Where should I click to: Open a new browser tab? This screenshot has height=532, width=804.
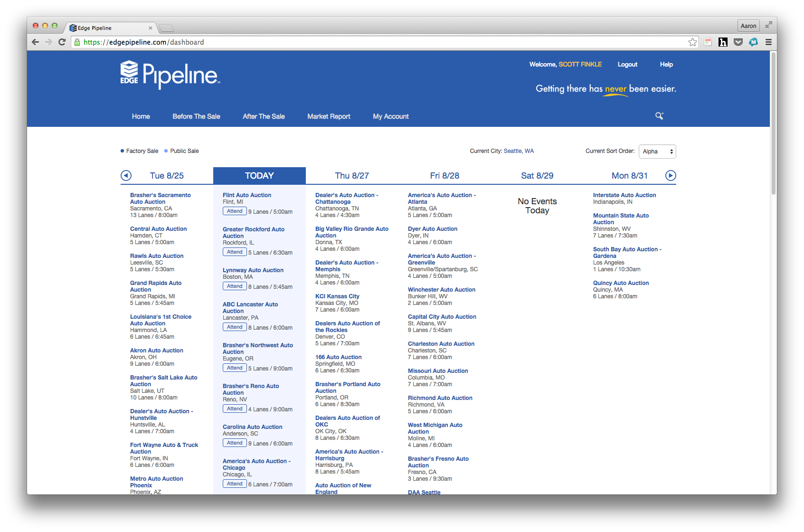pos(166,28)
